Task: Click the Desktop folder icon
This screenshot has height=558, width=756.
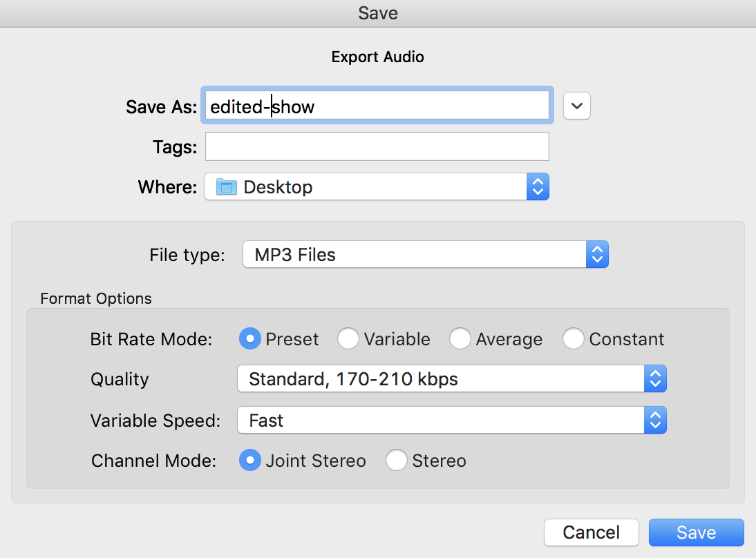Action: (227, 186)
